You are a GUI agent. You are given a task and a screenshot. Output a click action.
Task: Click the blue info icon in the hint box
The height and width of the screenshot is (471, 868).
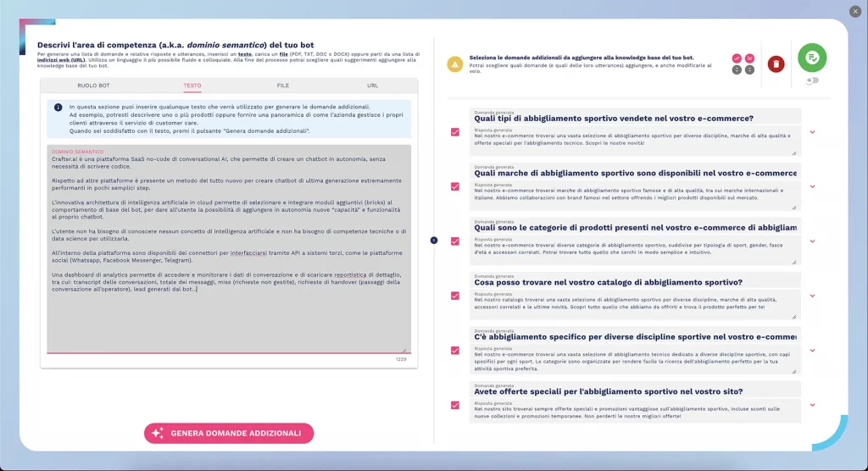click(x=58, y=108)
